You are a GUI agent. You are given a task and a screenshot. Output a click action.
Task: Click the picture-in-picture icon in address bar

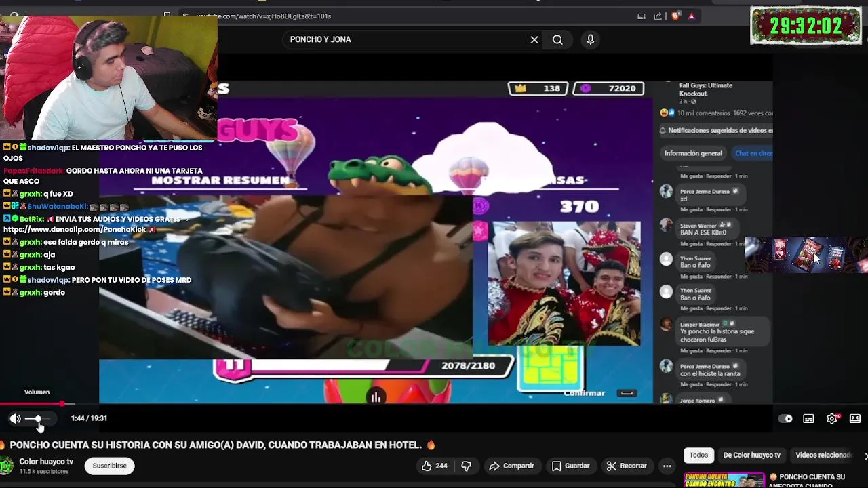click(x=642, y=16)
